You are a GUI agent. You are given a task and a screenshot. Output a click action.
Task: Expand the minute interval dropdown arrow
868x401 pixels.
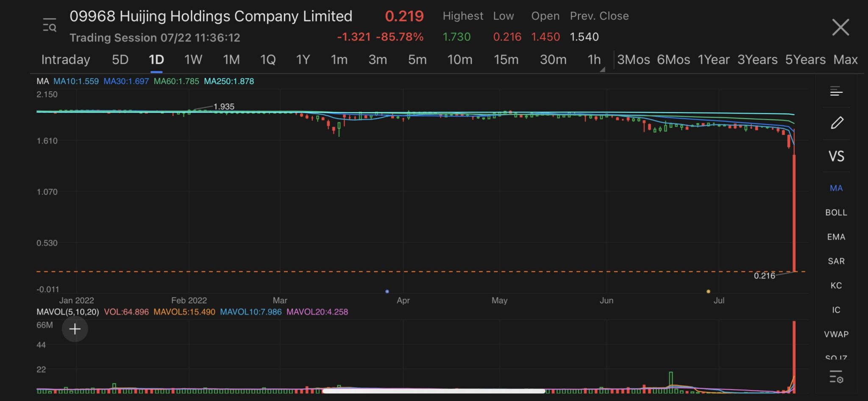point(602,69)
